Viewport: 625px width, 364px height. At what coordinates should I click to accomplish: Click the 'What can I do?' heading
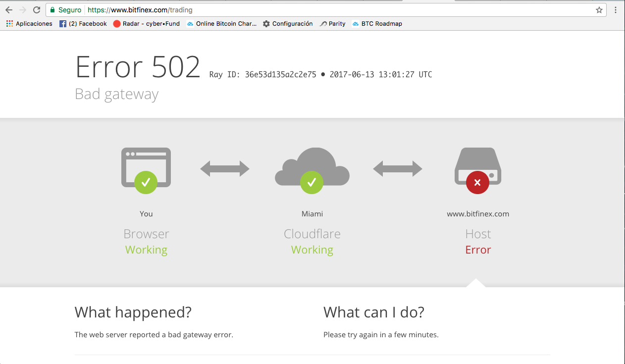point(374,312)
